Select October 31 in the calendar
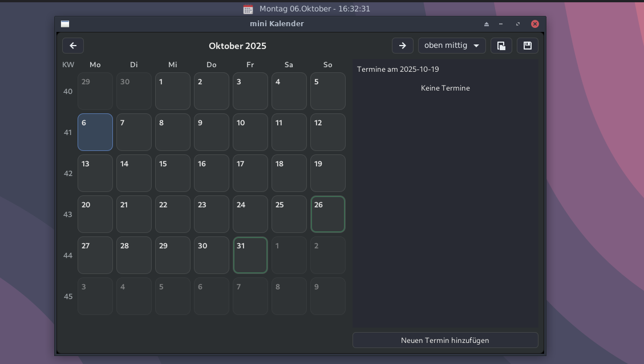Image resolution: width=644 pixels, height=364 pixels. [250, 255]
